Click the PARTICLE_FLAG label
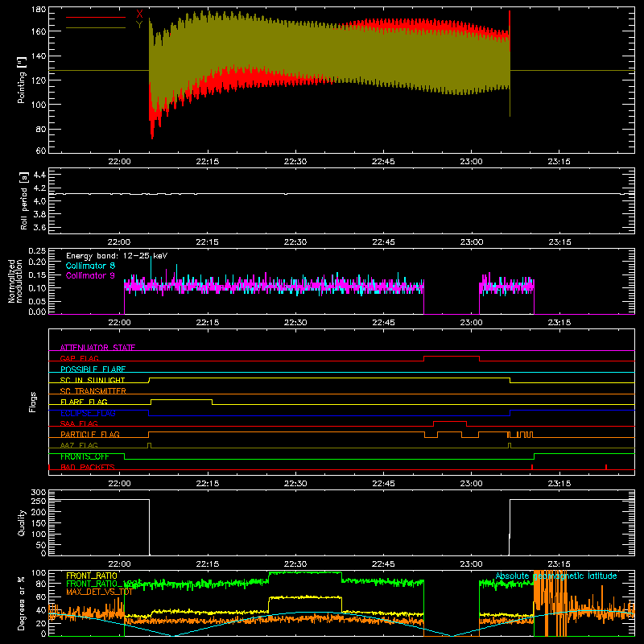The height and width of the screenshot is (644, 644). coord(90,435)
